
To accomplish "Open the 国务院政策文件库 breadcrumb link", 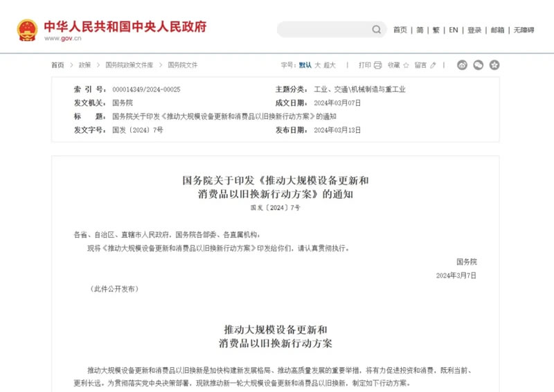I will click(129, 65).
